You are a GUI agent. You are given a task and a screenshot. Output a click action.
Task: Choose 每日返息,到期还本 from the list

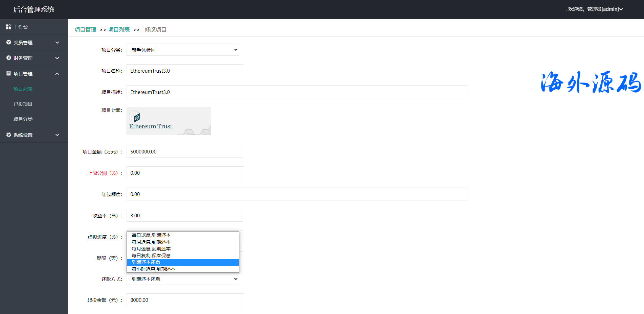[151, 235]
